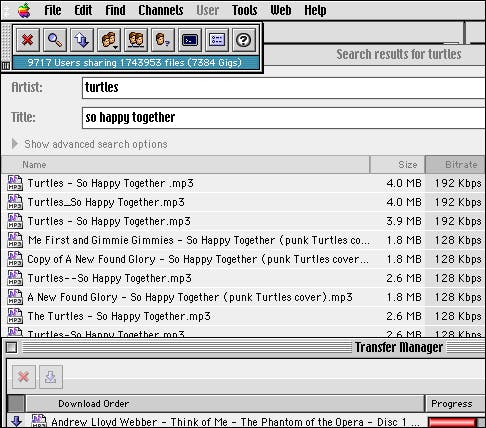Click into the Title field so happy together

pos(284,118)
